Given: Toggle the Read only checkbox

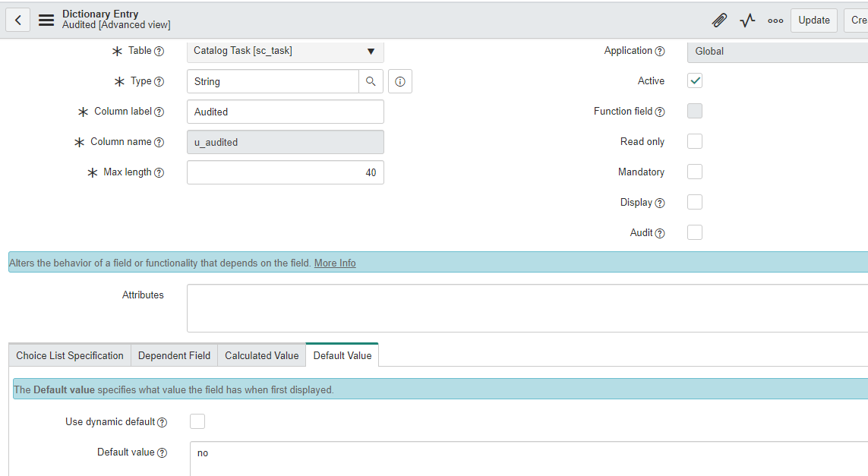Looking at the screenshot, I should click(694, 141).
